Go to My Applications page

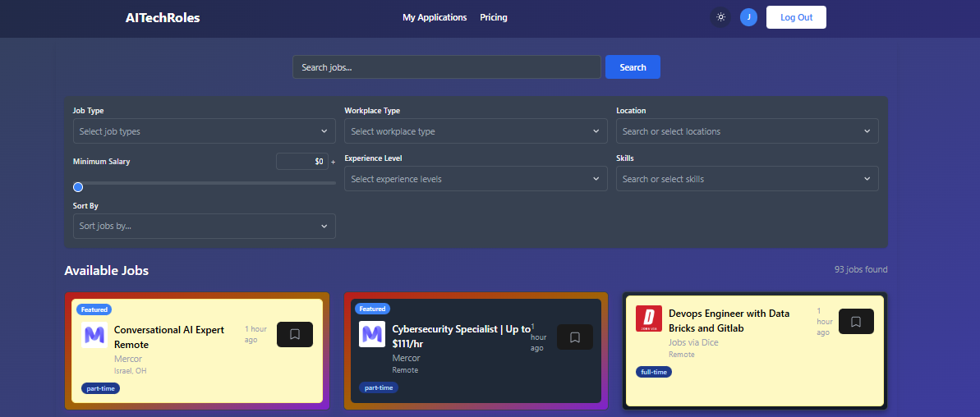435,17
